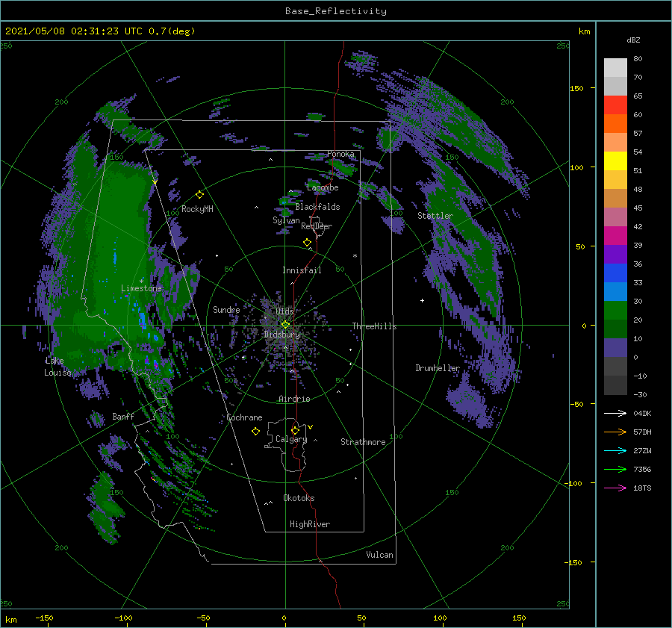Click the magenta 18TS arrow legend
Image resolution: width=672 pixels, height=628 pixels.
[x=615, y=488]
